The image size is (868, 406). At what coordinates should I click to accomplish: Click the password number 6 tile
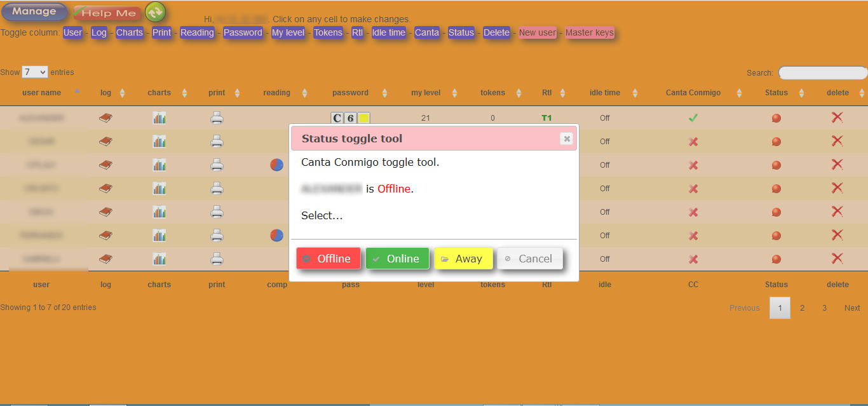point(350,118)
